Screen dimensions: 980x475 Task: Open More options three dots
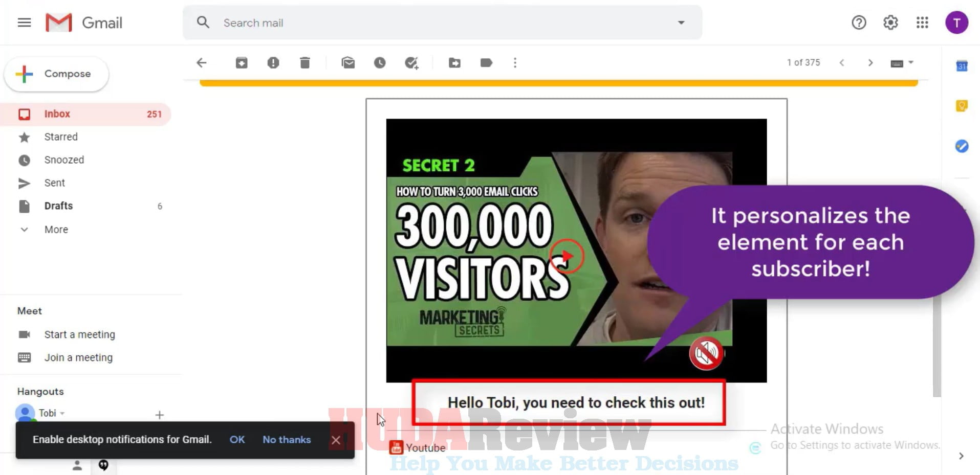pos(515,62)
